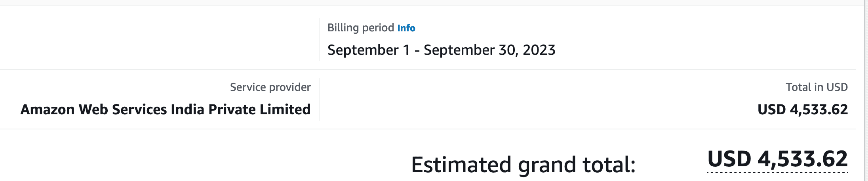Viewport: 868px width, 181px height.
Task: Click the word Amazon in provider name
Action: [x=48, y=110]
